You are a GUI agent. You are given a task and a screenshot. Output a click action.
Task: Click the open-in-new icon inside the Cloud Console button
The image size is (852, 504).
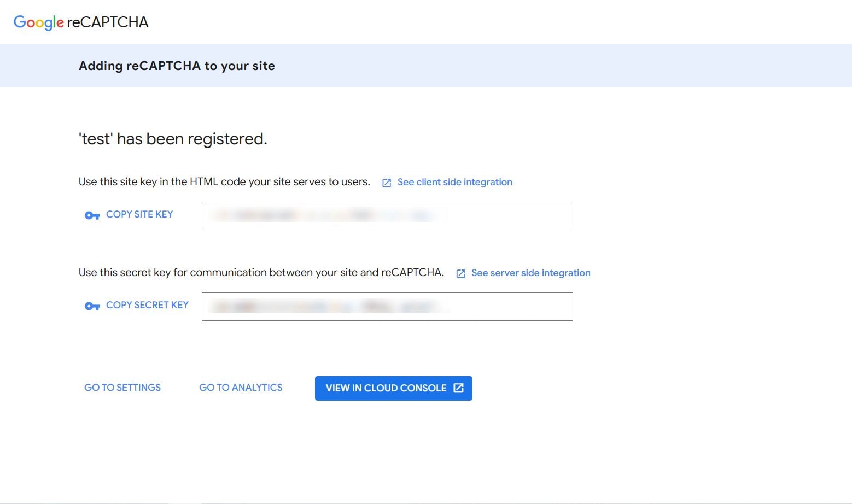click(458, 388)
